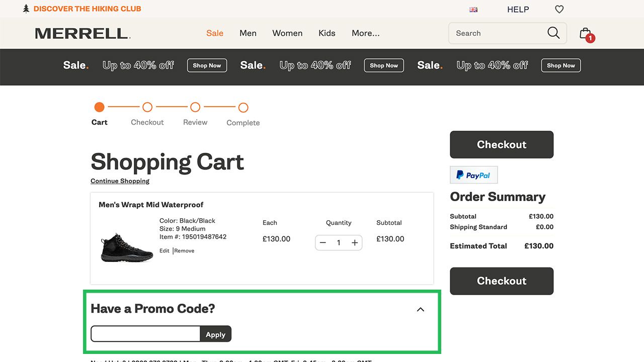This screenshot has width=644, height=362.
Task: Click the search magnifier icon
Action: click(553, 33)
